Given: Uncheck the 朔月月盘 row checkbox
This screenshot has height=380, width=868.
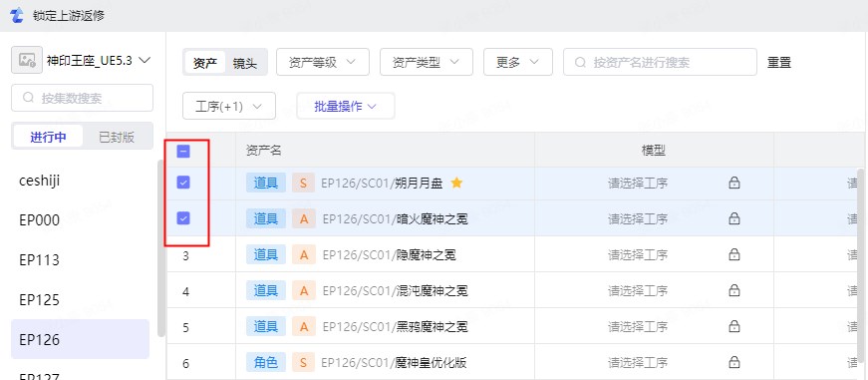Looking at the screenshot, I should pos(183,183).
